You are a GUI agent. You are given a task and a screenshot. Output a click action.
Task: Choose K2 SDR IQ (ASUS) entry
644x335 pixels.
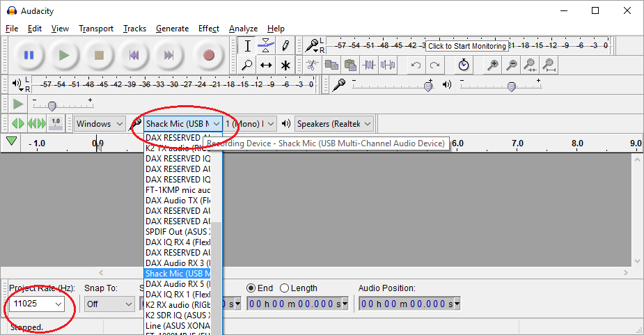[178, 315]
